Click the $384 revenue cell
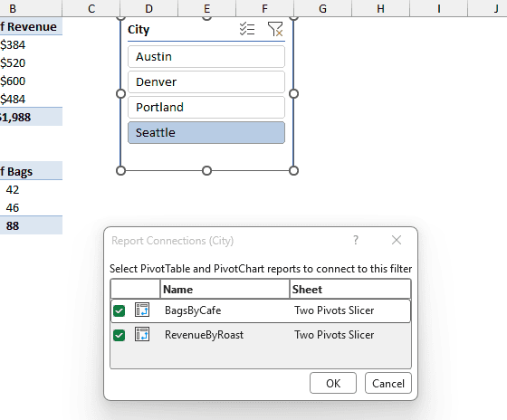The height and width of the screenshot is (420, 507). click(31, 44)
